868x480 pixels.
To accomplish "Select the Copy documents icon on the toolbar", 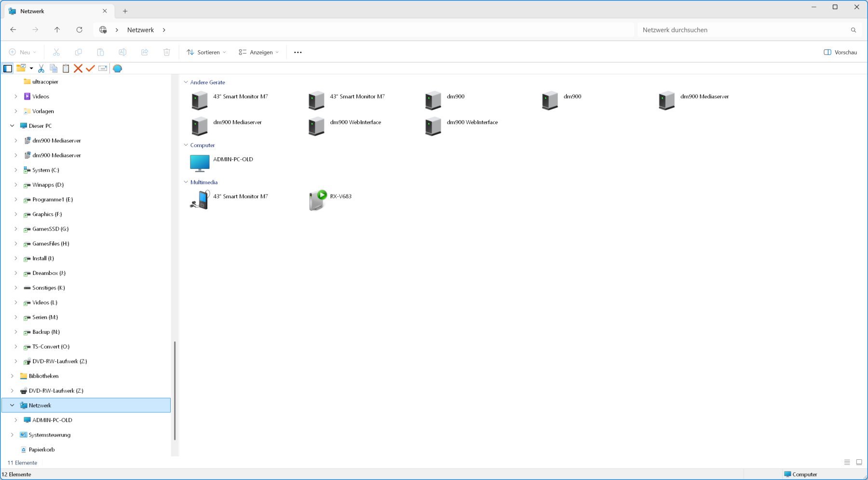I will (x=53, y=68).
